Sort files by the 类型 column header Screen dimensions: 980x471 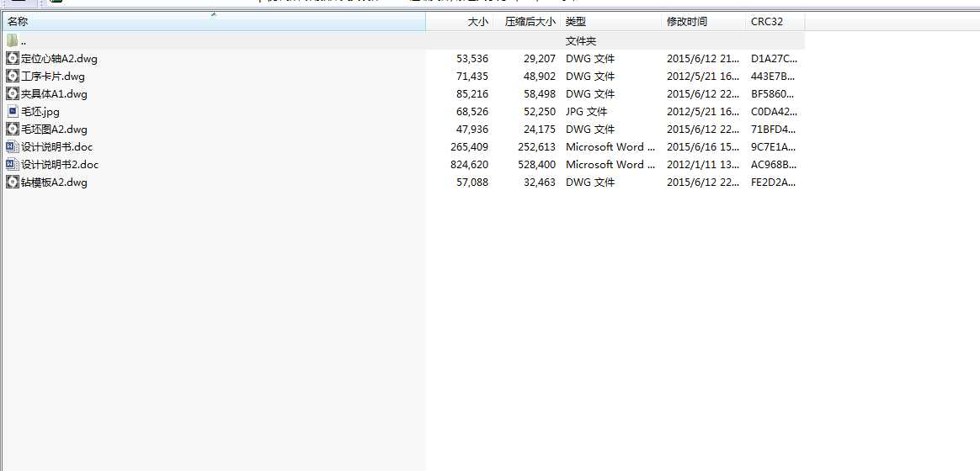coord(610,21)
